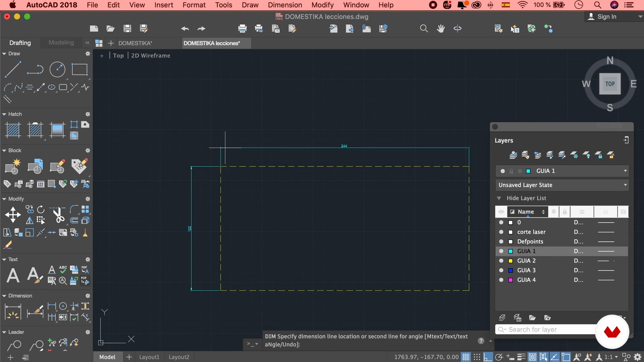Open the Format menu
This screenshot has width=644, height=362.
pos(194,5)
